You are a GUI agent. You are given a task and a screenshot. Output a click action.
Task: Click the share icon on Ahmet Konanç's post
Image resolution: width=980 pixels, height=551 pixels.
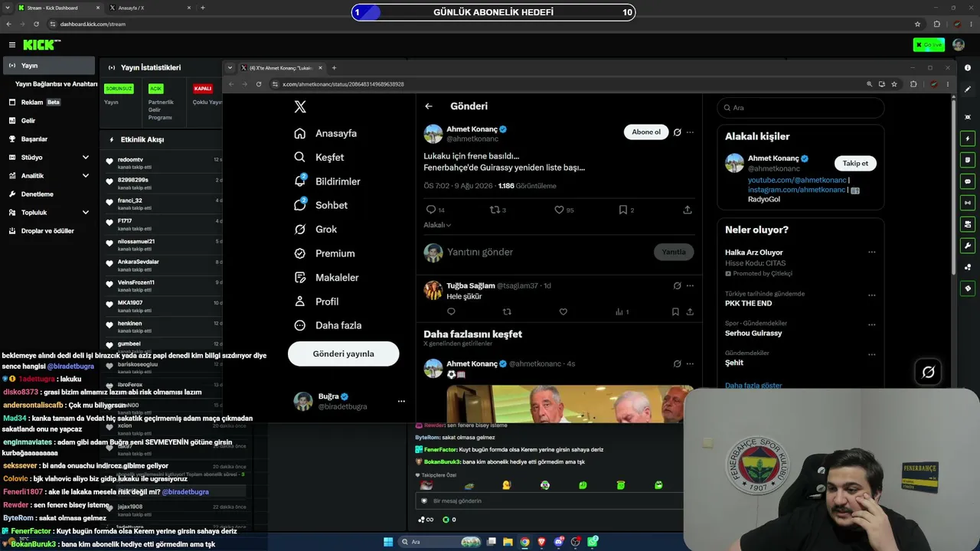(688, 210)
